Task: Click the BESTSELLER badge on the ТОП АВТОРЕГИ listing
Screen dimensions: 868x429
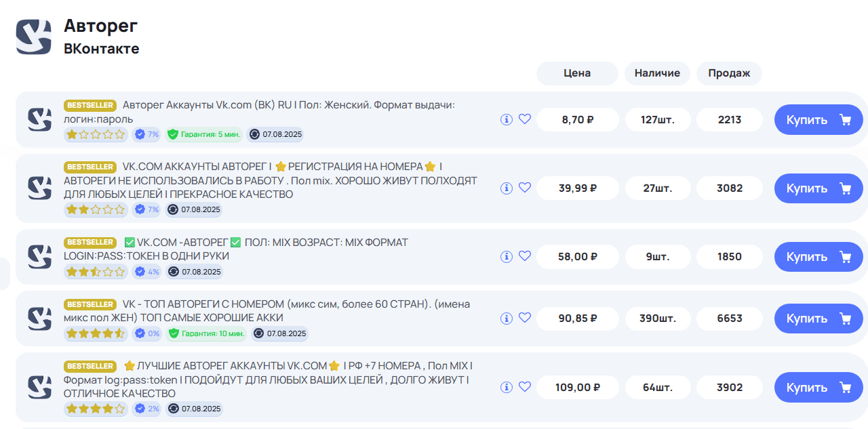Action: (90, 304)
